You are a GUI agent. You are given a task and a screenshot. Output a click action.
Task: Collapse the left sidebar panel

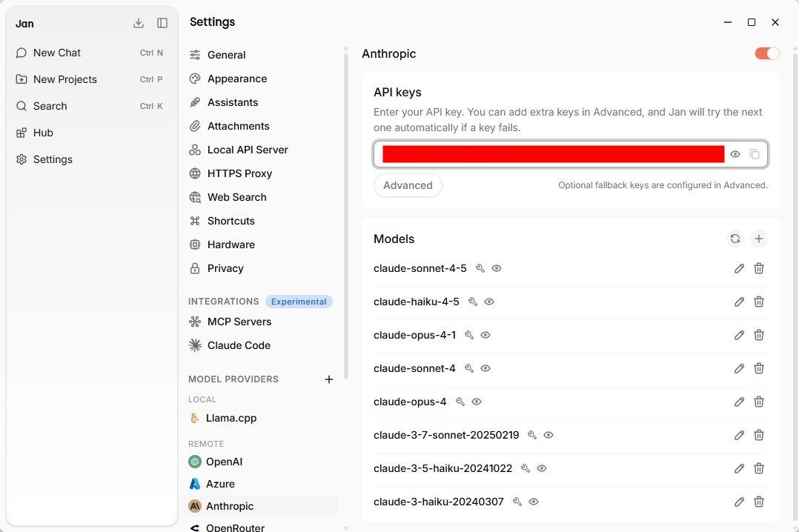[162, 23]
